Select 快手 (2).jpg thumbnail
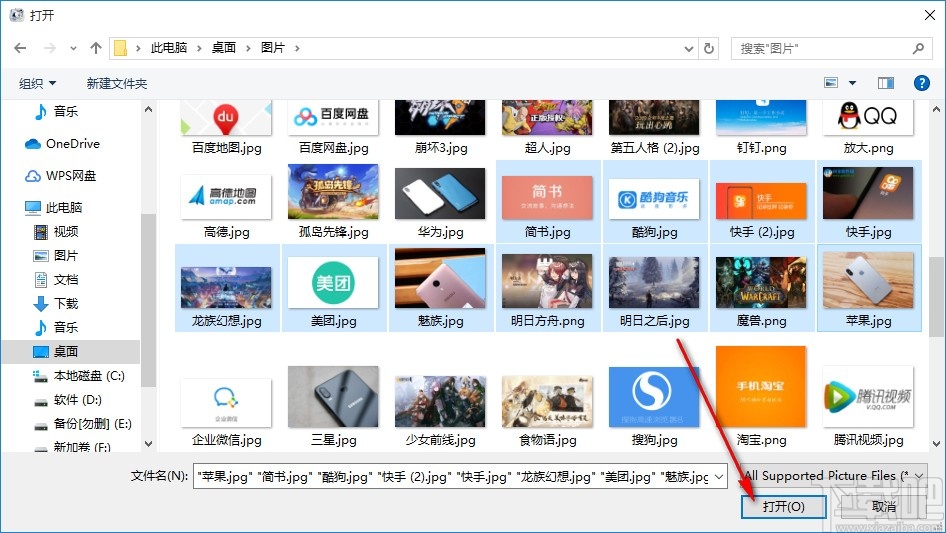The width and height of the screenshot is (946, 533). [761, 202]
